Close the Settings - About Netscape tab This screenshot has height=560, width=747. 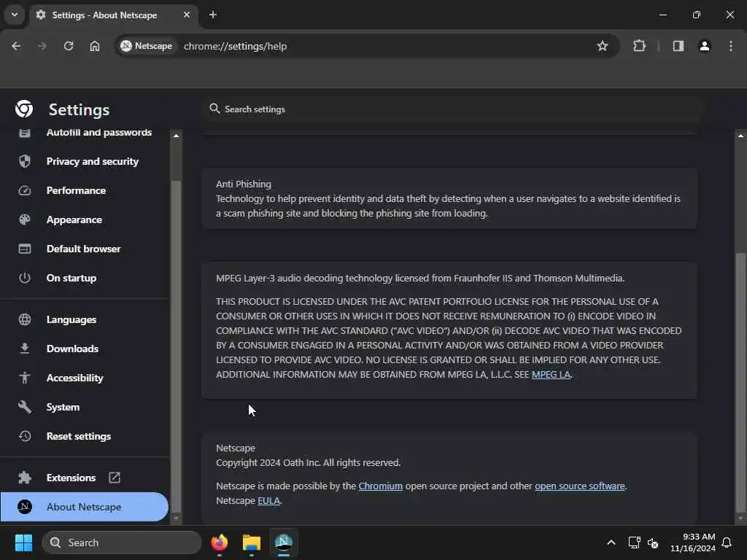(187, 15)
